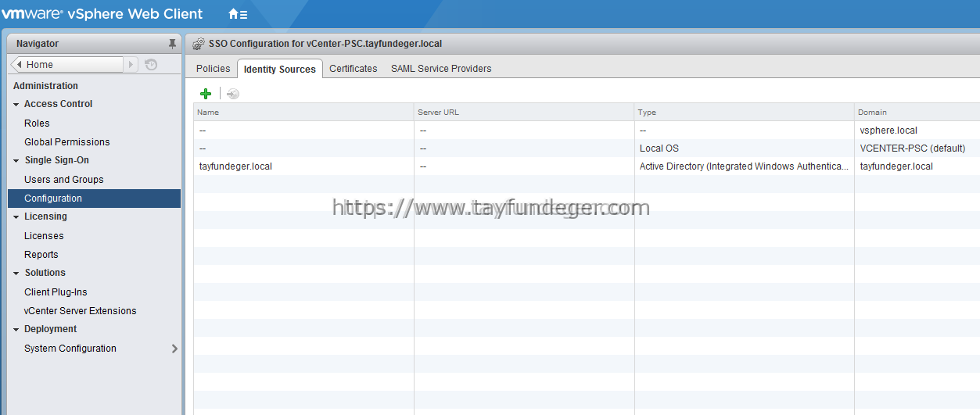Open SAML Service Providers tab
The height and width of the screenshot is (415, 980).
coord(441,69)
